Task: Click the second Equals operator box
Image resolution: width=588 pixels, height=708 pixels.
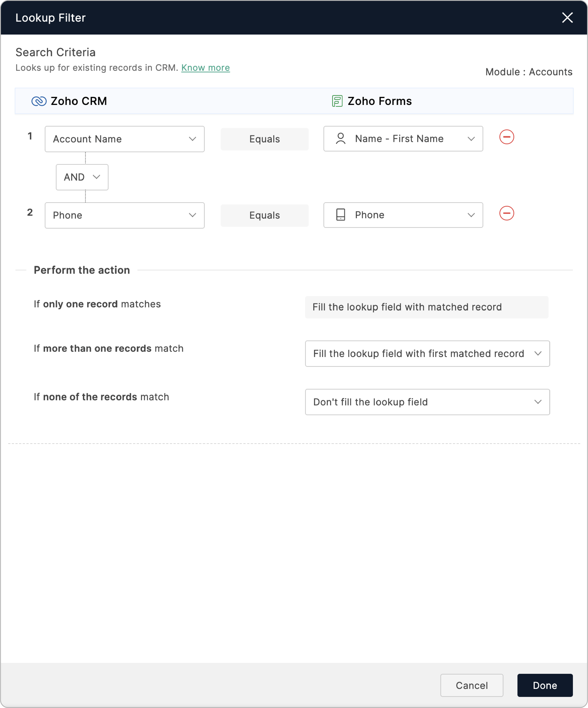Action: [264, 215]
